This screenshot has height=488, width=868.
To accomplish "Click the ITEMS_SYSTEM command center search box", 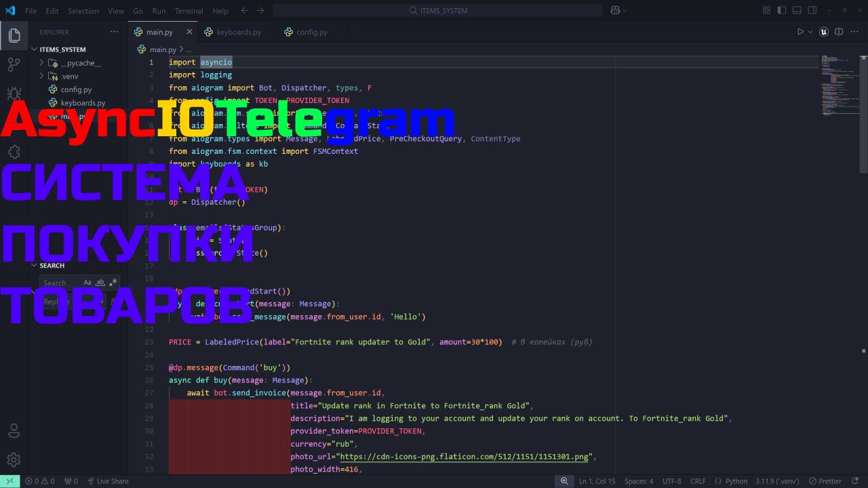I will 437,11.
